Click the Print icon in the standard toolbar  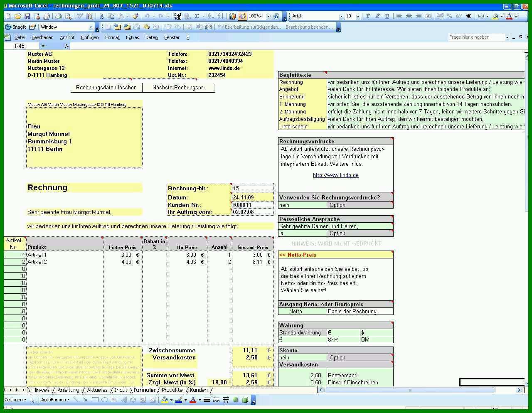coord(58,16)
